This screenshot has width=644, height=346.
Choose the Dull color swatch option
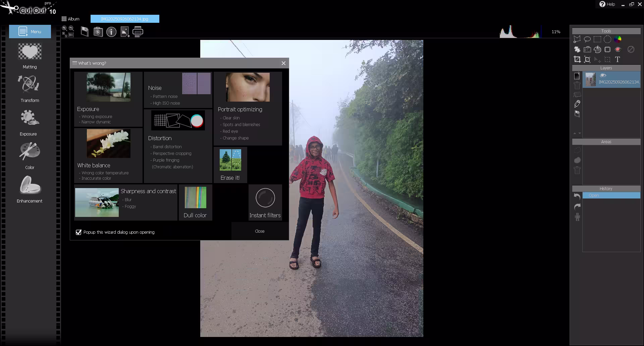[x=195, y=203]
